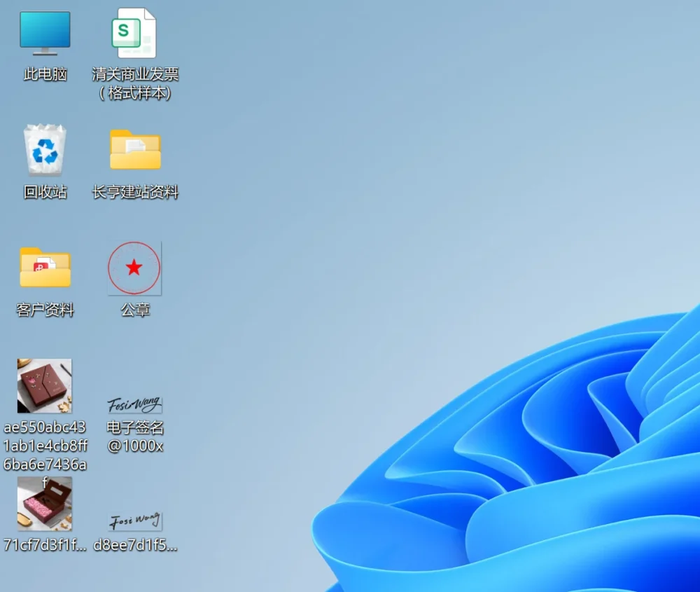The width and height of the screenshot is (700, 592).
Task: Click the 电子签名@1000x file name label
Action: point(135,436)
